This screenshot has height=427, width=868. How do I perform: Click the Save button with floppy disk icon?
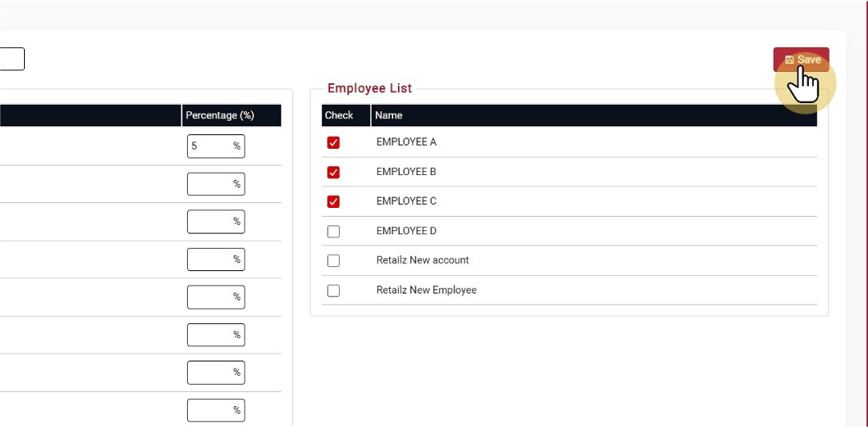click(801, 60)
